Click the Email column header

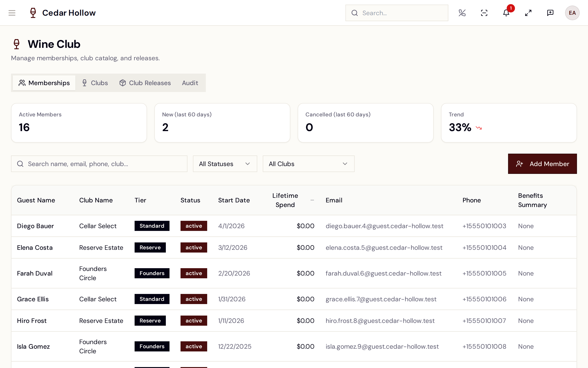[334, 200]
